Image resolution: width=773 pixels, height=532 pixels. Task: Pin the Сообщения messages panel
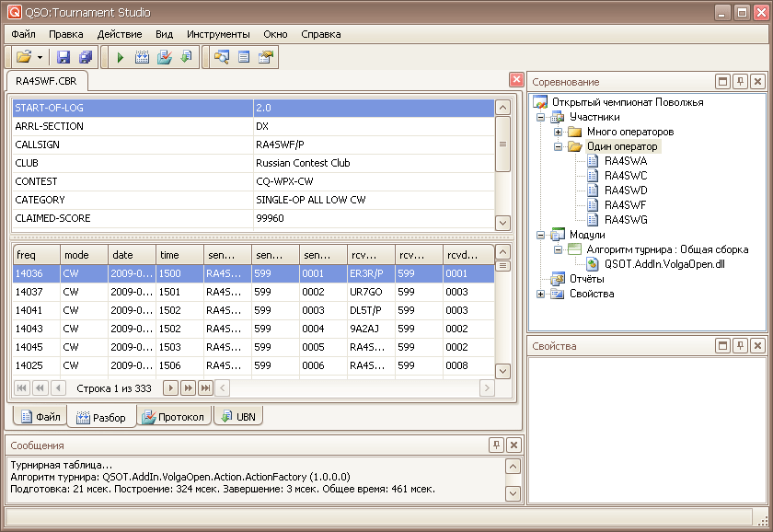point(497,445)
